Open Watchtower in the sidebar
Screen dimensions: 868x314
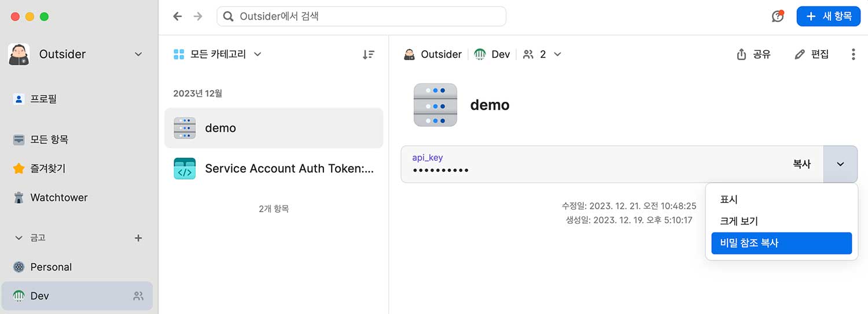pos(50,197)
